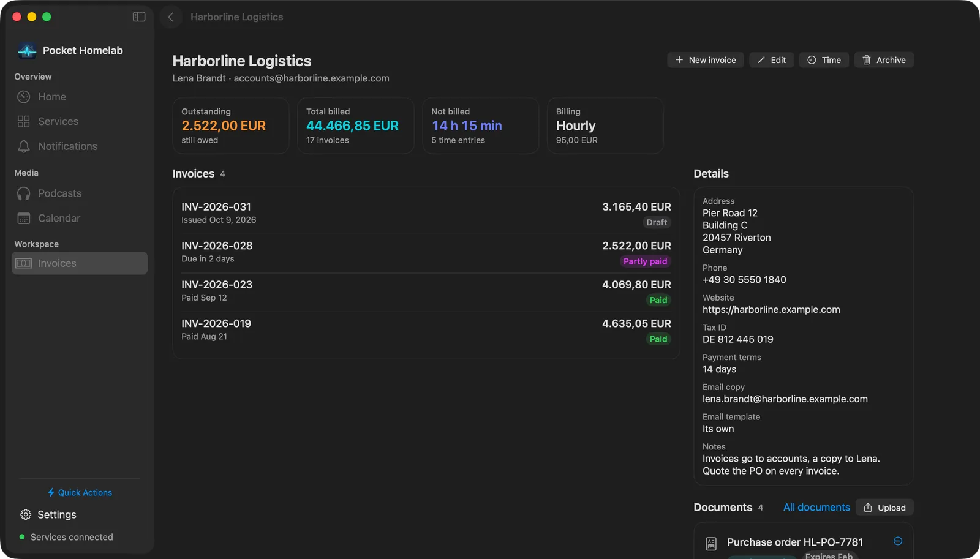This screenshot has height=559, width=980.
Task: Click the Partly paid status badge
Action: tap(645, 261)
